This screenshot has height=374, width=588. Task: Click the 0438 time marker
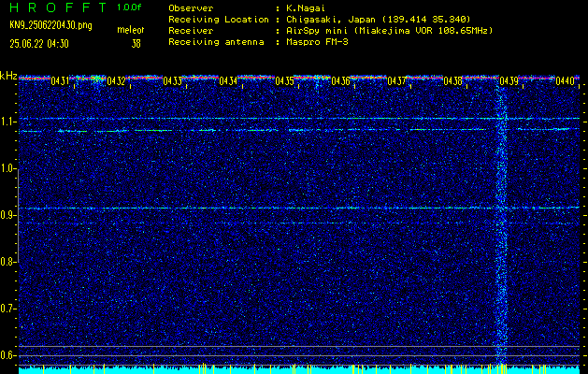pyautogui.click(x=452, y=81)
